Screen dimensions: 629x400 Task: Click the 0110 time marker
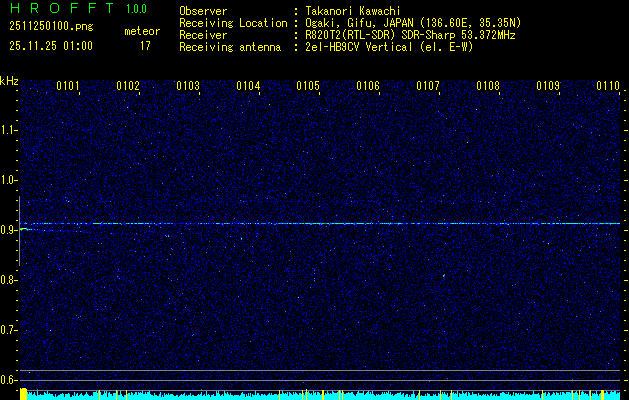(608, 87)
